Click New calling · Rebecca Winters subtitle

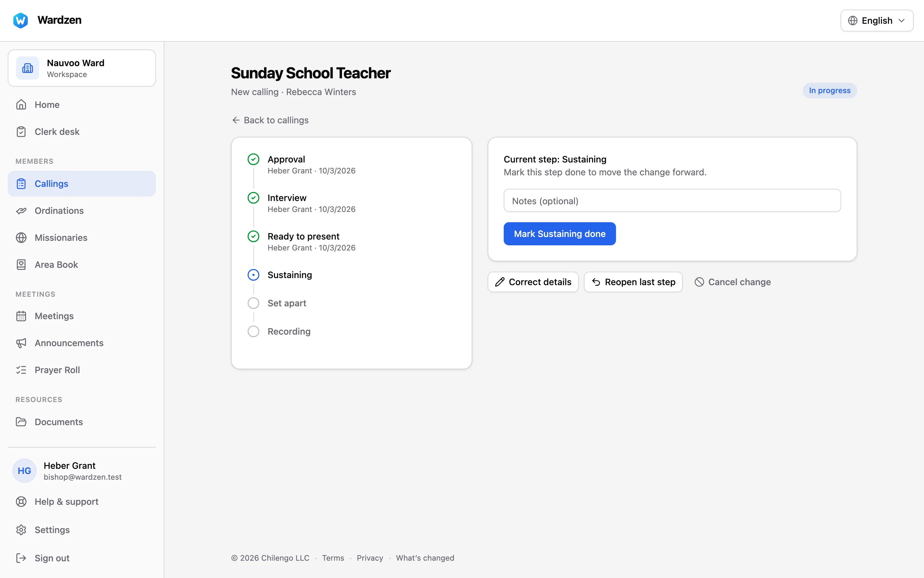point(293,92)
